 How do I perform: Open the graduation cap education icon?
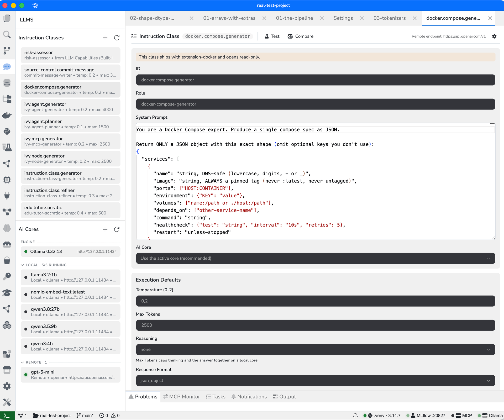7,293
